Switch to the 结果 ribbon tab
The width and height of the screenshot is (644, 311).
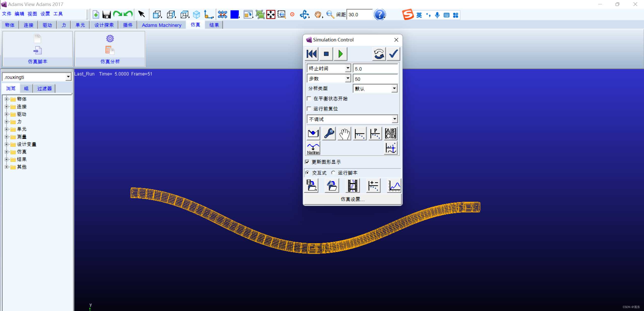tap(214, 25)
